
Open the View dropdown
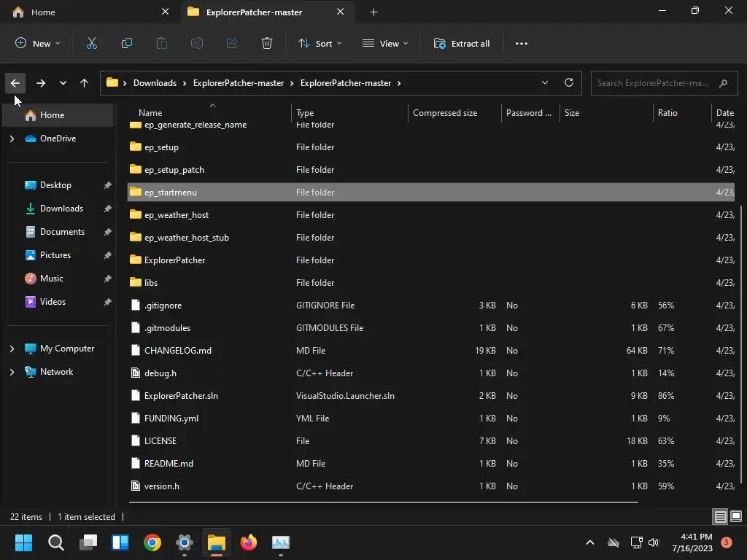click(385, 43)
